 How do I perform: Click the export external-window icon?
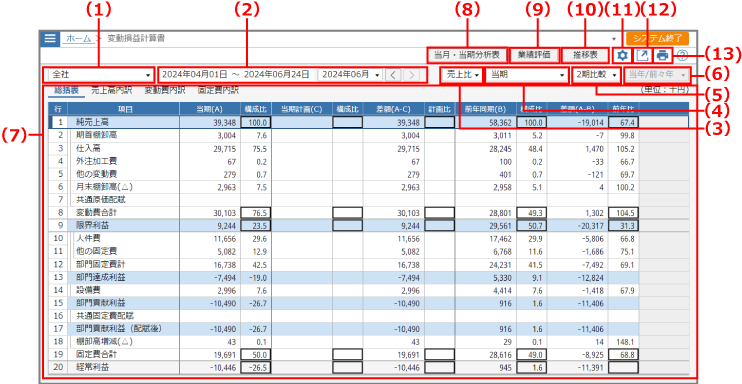click(x=642, y=55)
